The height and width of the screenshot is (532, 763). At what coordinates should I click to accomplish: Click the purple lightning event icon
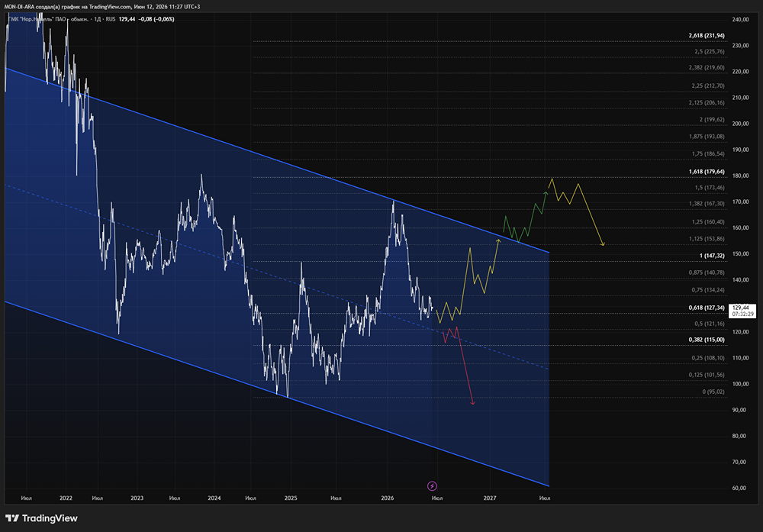pyautogui.click(x=432, y=485)
